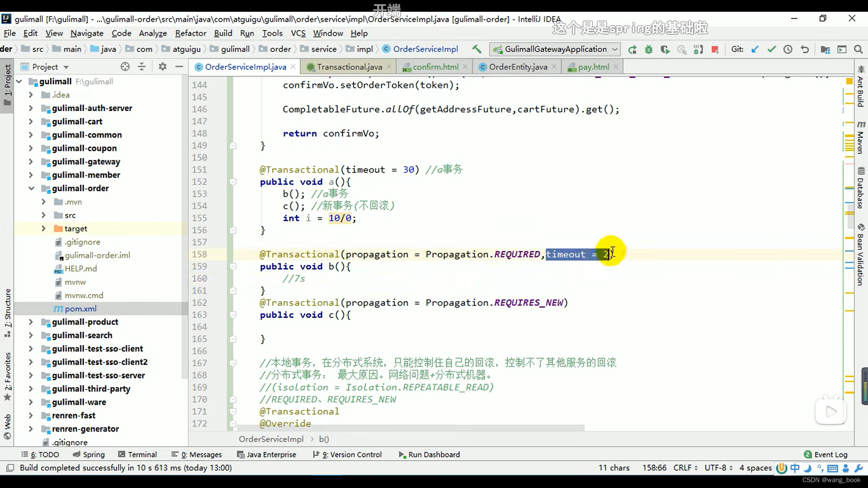The image size is (868, 488).
Task: Click the GulimallGatewayApplication dropdown
Action: point(555,49)
